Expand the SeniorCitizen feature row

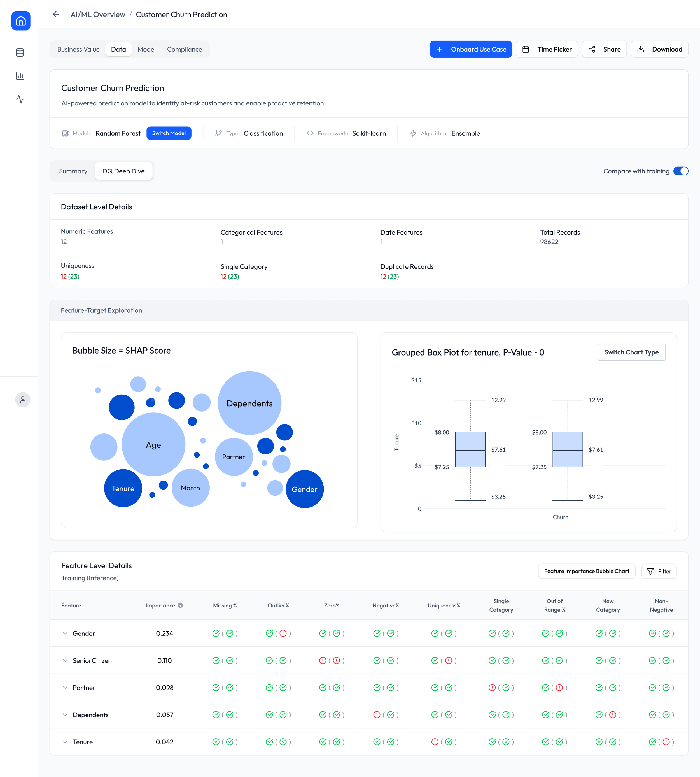point(65,660)
